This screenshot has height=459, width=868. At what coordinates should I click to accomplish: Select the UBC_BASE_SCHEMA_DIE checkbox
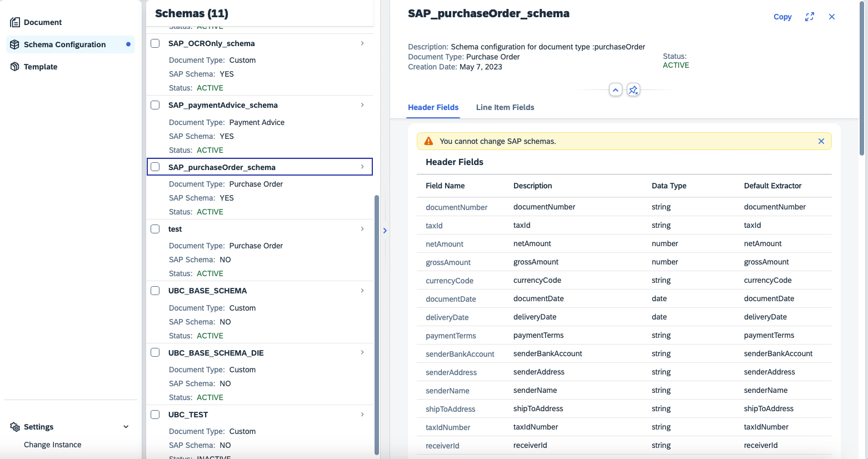(x=155, y=353)
